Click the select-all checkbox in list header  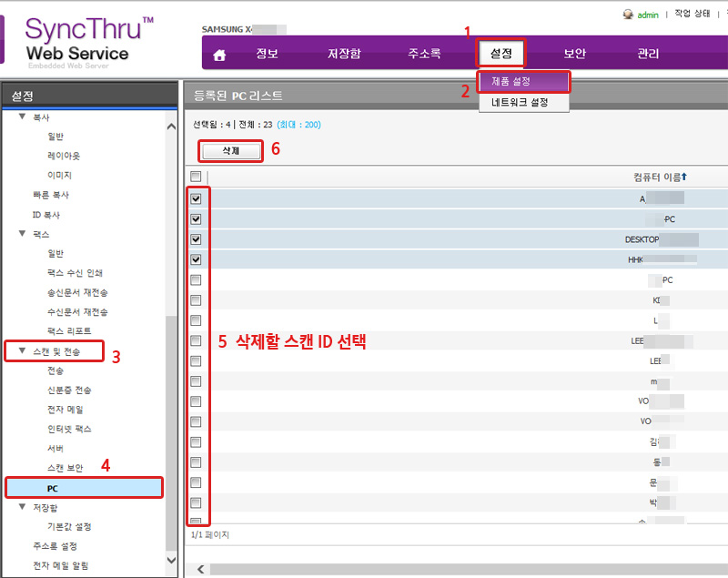(197, 177)
